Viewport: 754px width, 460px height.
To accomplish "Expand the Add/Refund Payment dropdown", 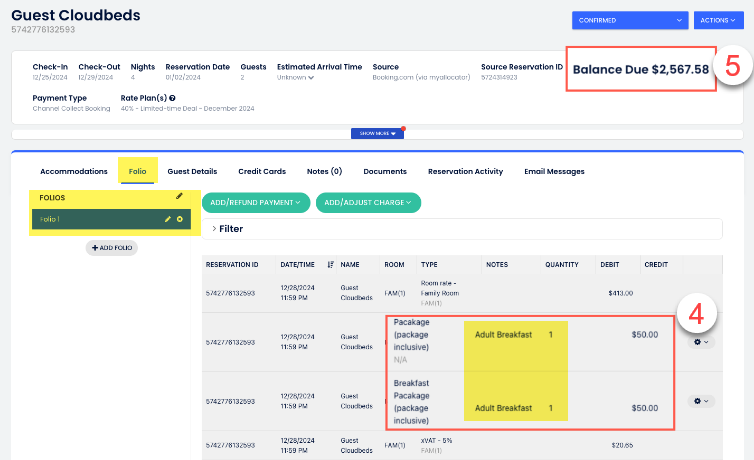I will click(256, 203).
